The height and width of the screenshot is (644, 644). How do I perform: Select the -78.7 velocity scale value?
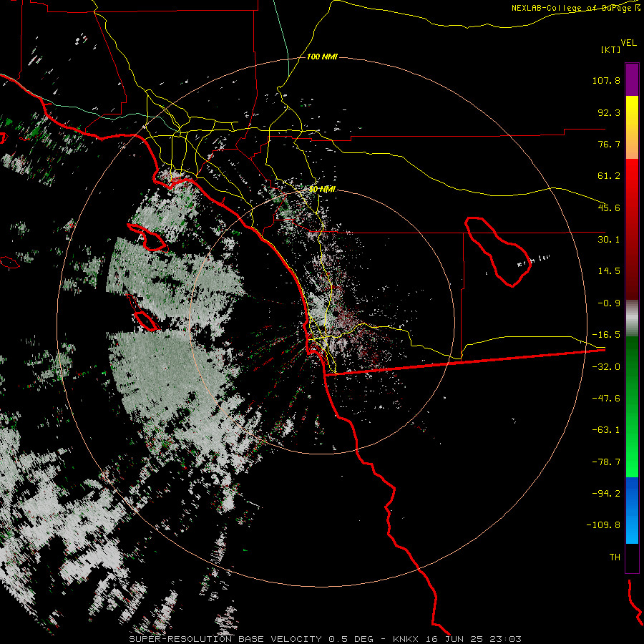(606, 462)
